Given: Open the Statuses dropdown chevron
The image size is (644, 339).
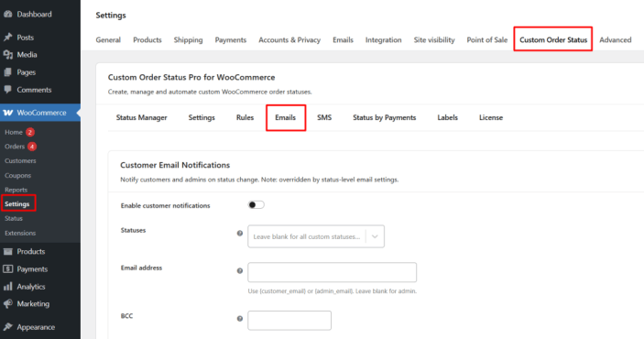Looking at the screenshot, I should click(x=375, y=236).
